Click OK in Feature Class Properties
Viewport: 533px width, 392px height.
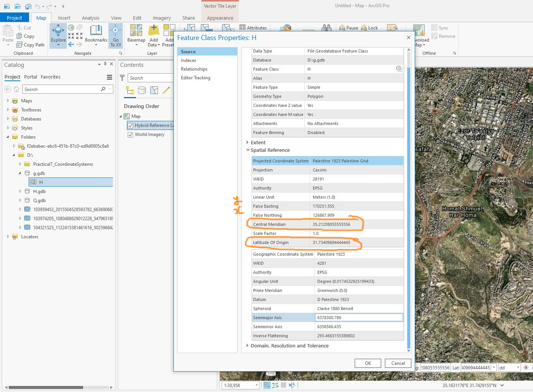pos(368,363)
